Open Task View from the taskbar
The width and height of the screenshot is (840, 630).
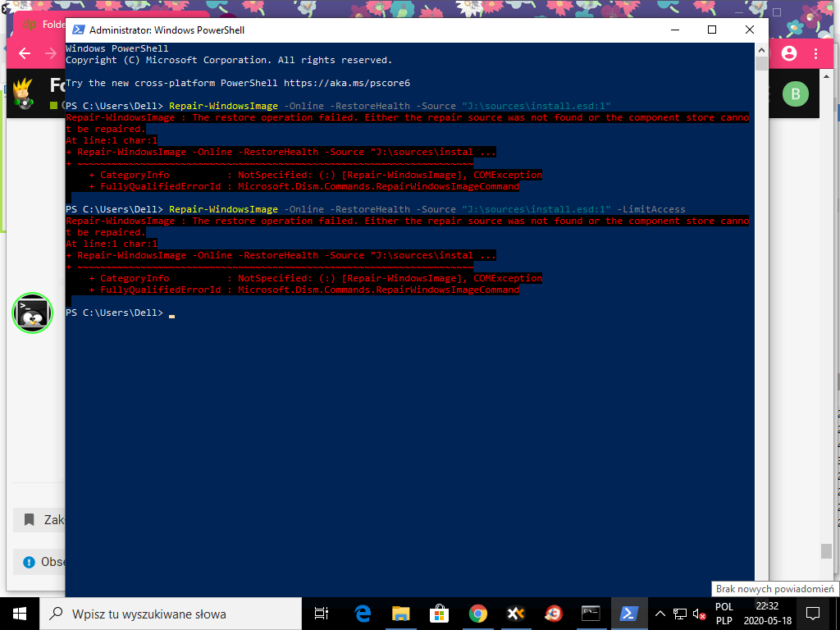[x=322, y=614]
